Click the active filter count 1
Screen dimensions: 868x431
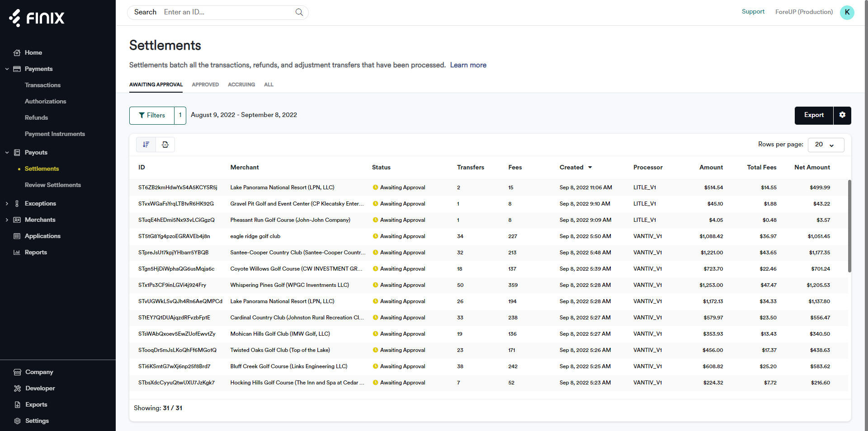pos(180,116)
